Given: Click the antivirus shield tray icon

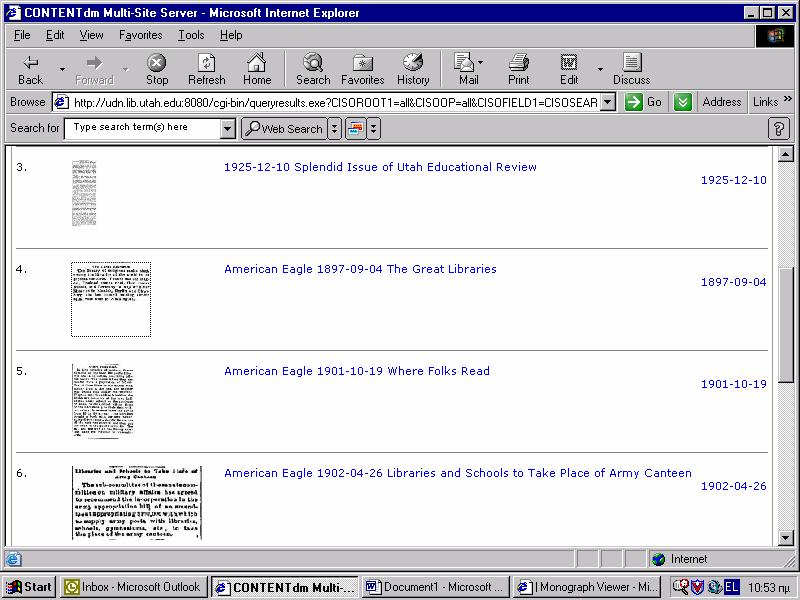Looking at the screenshot, I should click(x=697, y=587).
